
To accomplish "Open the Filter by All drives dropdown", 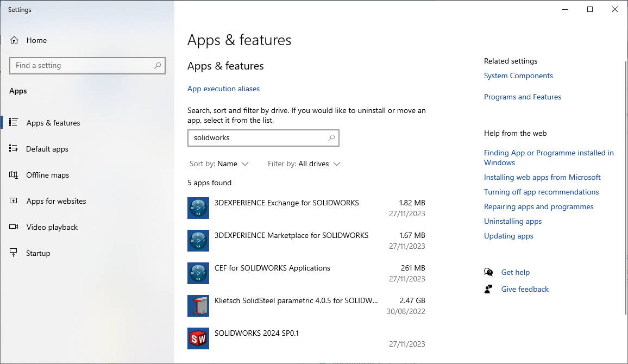I will [x=304, y=164].
